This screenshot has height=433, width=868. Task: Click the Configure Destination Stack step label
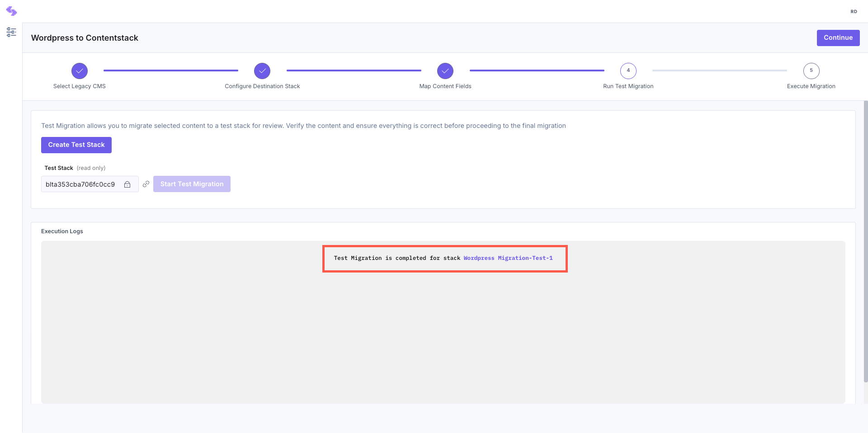[x=262, y=86]
